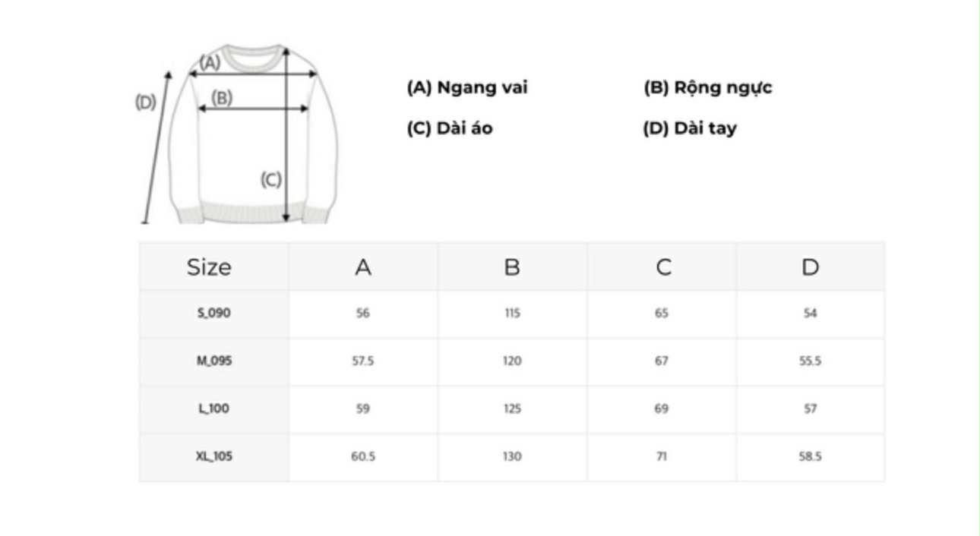This screenshot has height=536, width=980.
Task: Select the L_100 size row label
Action: click(213, 408)
